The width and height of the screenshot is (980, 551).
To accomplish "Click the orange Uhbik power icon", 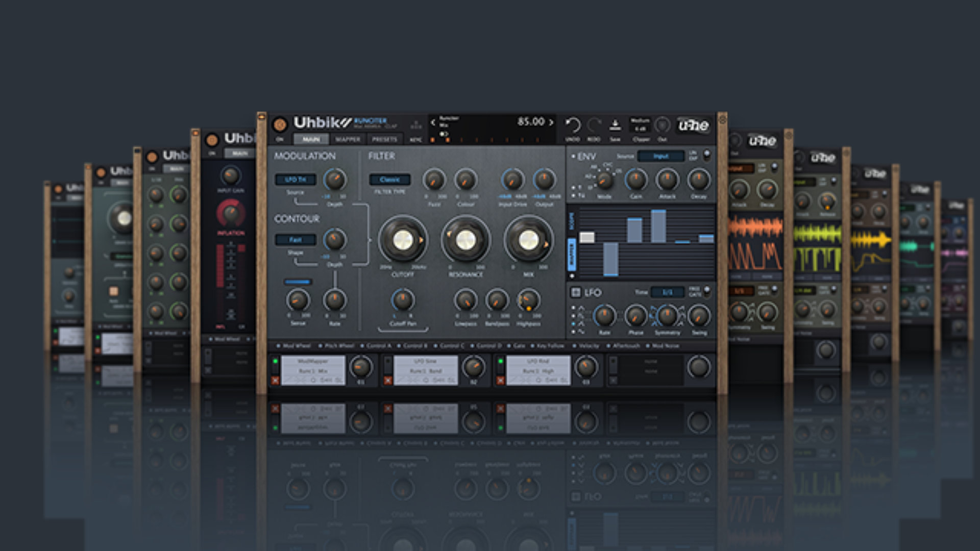I will coord(280,124).
